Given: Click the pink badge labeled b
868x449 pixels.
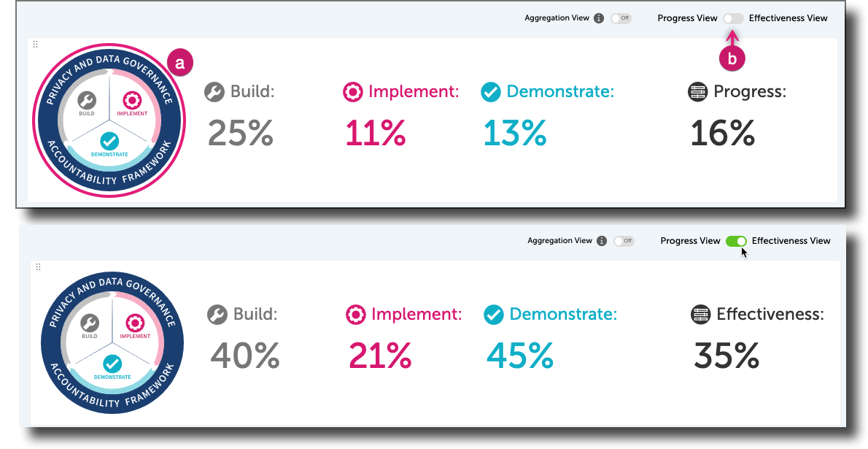Looking at the screenshot, I should tap(732, 57).
